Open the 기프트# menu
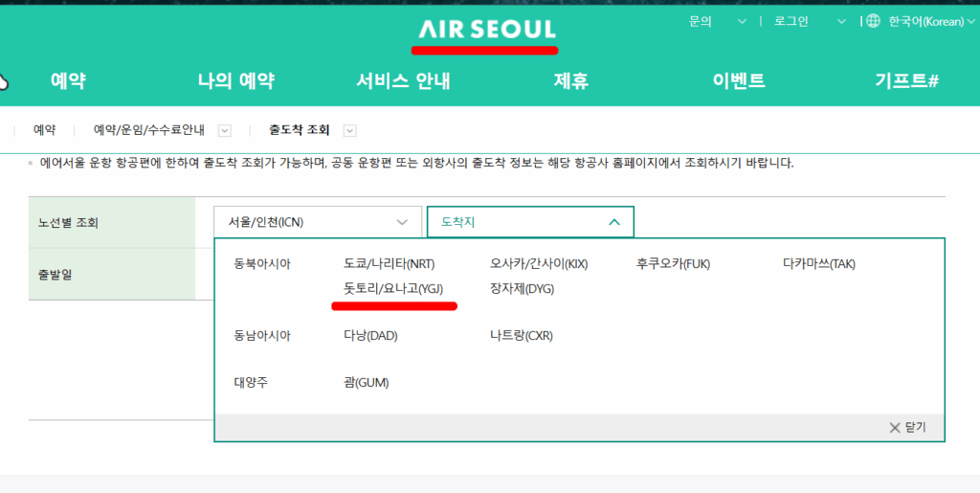980x493 pixels. (x=906, y=81)
